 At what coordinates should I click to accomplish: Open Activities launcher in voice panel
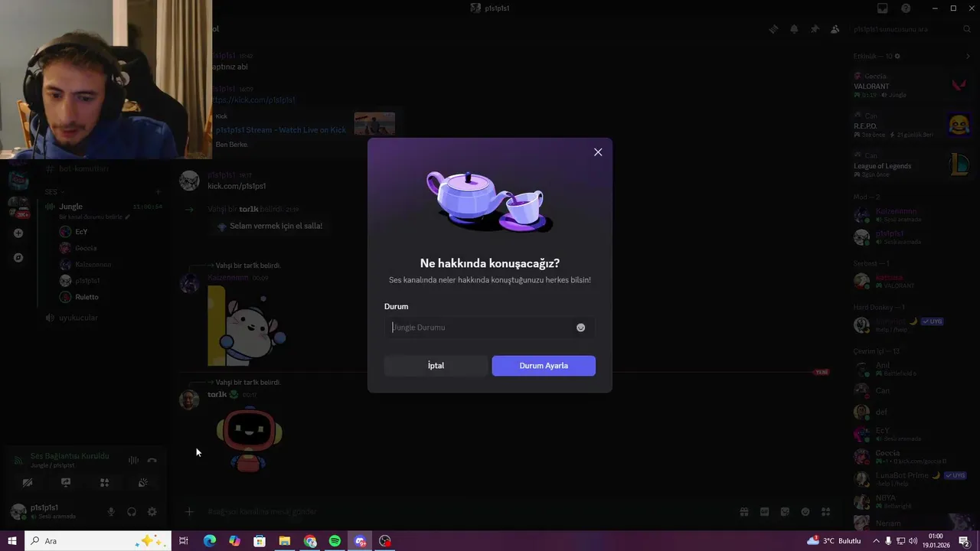105,483
